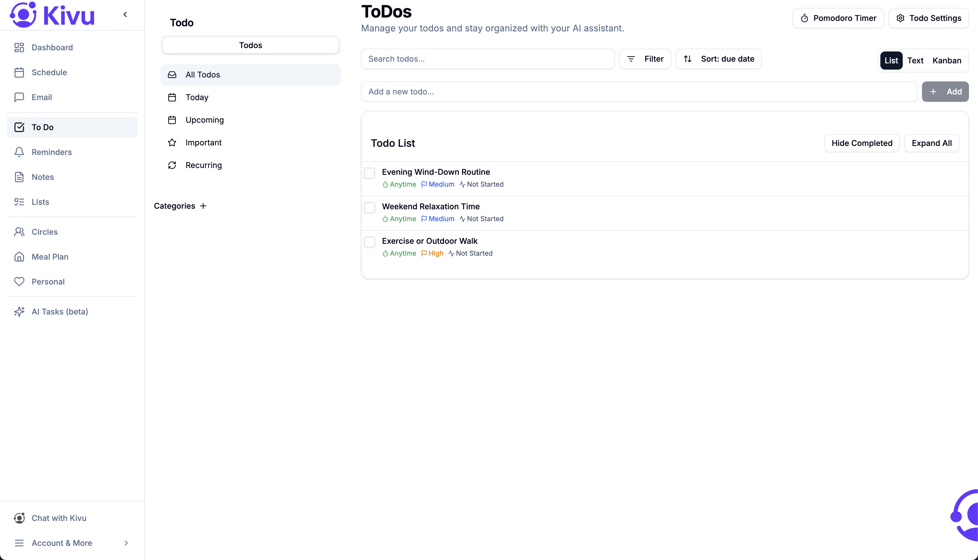Open AI Tasks (beta) from sidebar
The image size is (978, 560).
pos(60,312)
